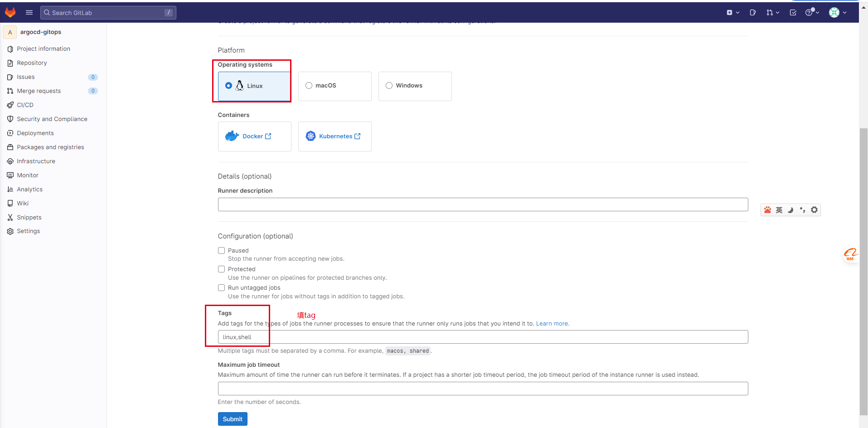This screenshot has width=868, height=428.
Task: Click the GitLab fox logo
Action: coord(10,12)
